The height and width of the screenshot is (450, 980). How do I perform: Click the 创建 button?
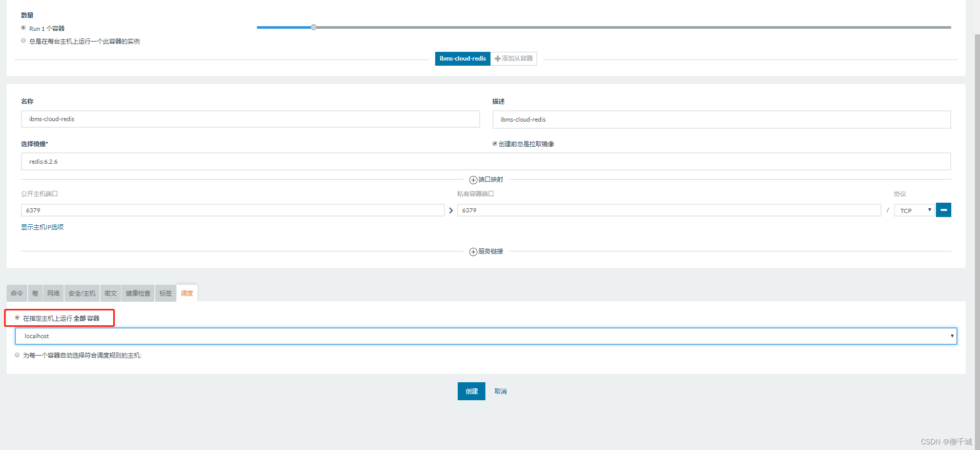tap(472, 392)
